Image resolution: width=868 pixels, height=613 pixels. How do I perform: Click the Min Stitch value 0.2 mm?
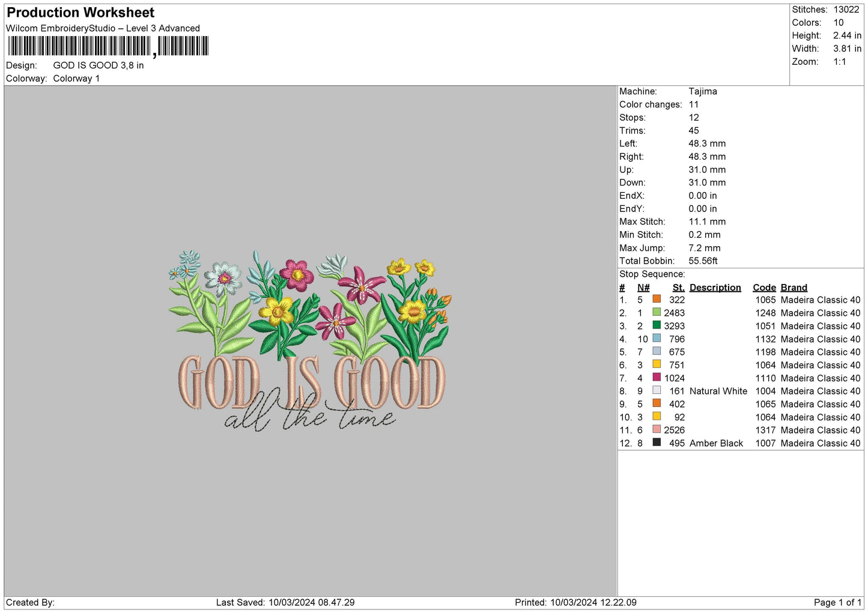pyautogui.click(x=705, y=235)
